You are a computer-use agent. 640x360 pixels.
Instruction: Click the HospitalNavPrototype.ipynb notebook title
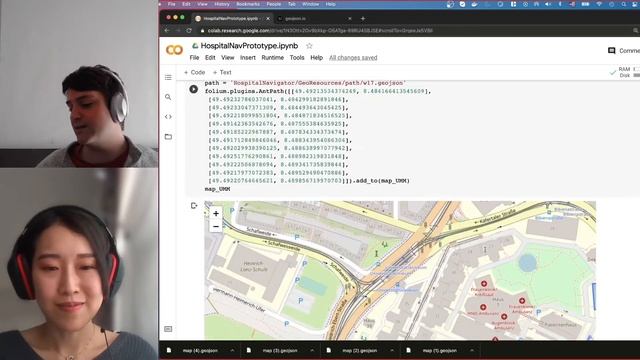[x=249, y=46]
